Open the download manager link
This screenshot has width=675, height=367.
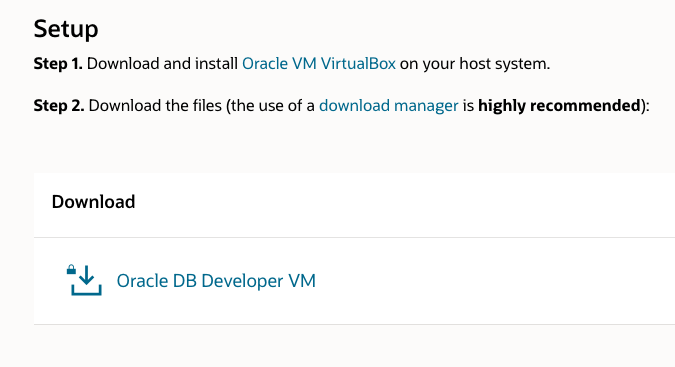pos(389,105)
